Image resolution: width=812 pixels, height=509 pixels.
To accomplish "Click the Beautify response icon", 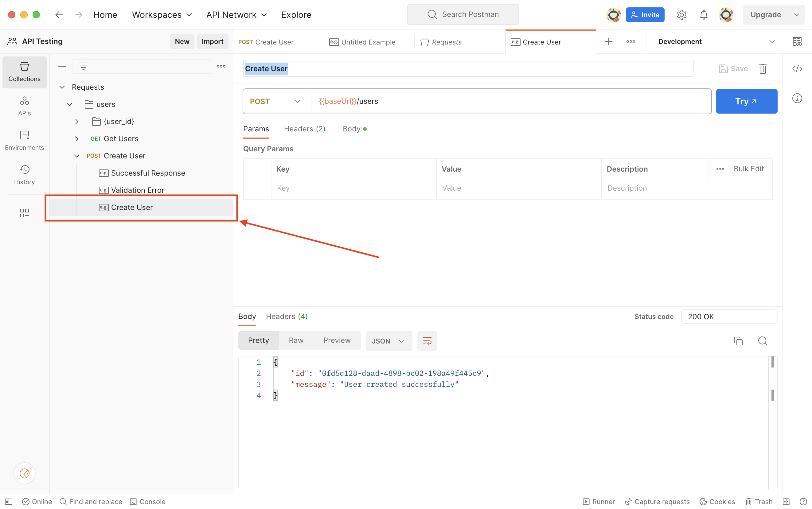I will (427, 341).
